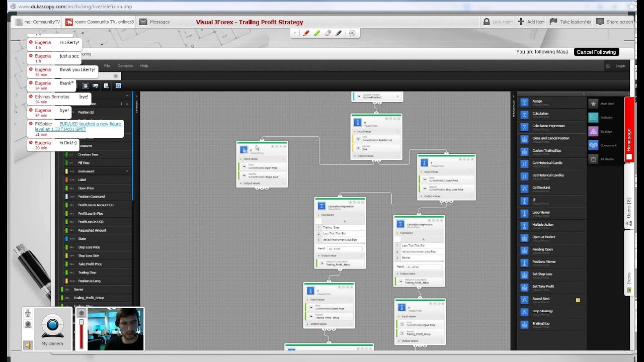Select the TrailingStop block at list bottom

point(552,324)
